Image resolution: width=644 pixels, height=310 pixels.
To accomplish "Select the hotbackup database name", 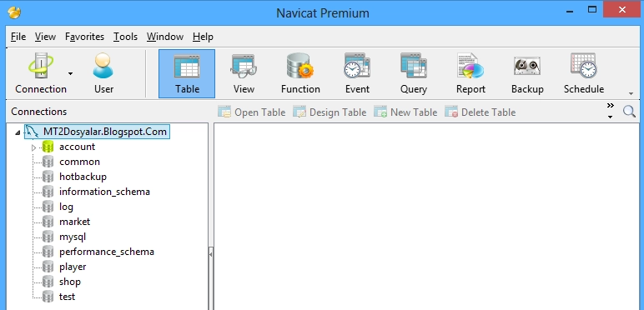I will [x=83, y=177].
